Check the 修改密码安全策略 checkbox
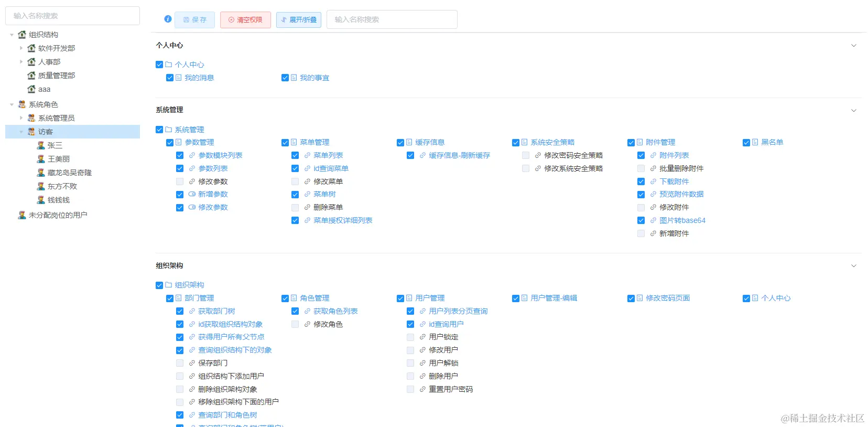This screenshot has width=868, height=427. (526, 155)
